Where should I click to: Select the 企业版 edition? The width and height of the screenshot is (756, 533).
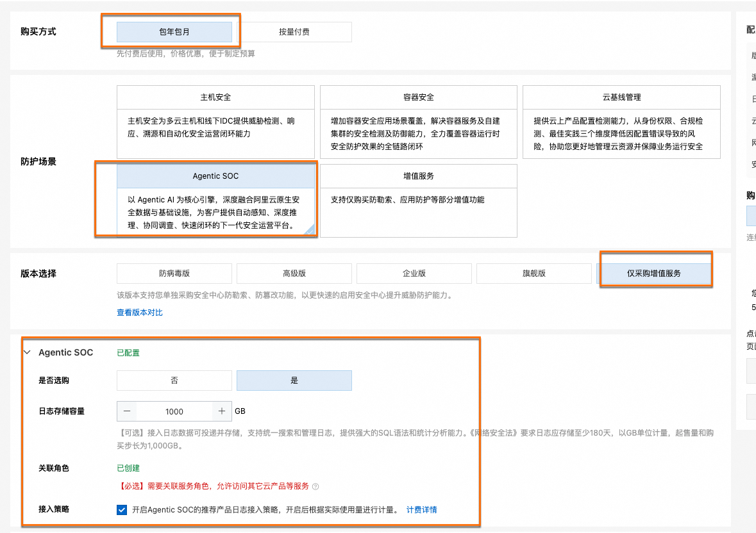point(414,274)
